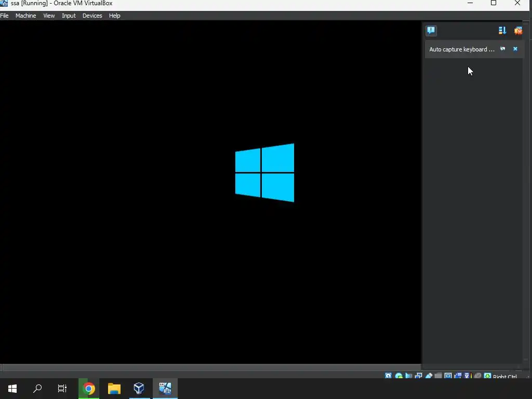
Task: Dismiss the Auto capture keyboard notification
Action: tap(515, 49)
